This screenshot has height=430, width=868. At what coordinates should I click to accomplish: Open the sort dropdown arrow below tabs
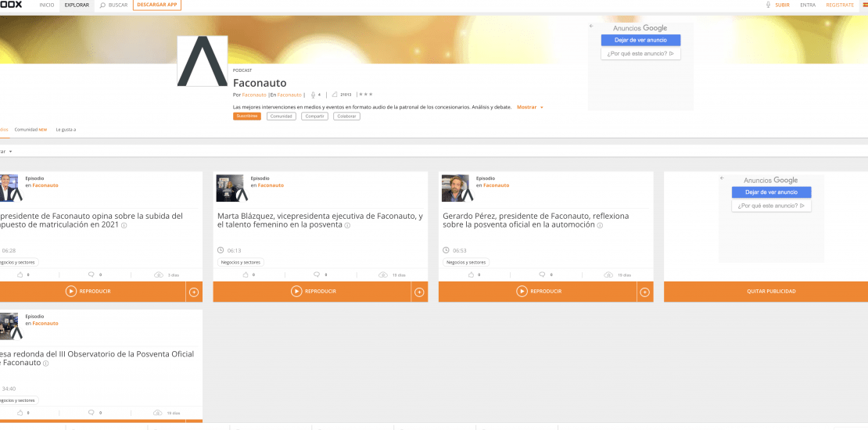tap(10, 152)
